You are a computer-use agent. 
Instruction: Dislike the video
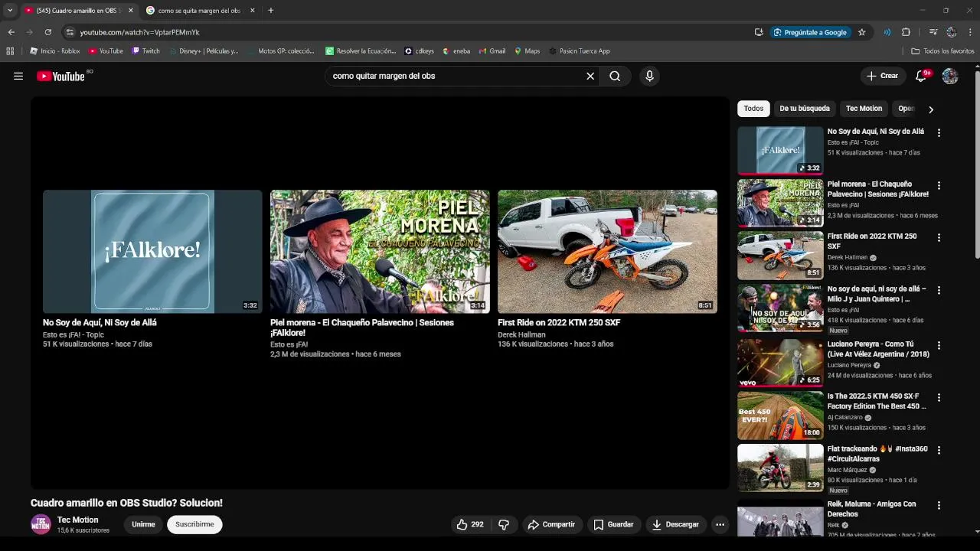[x=504, y=524]
